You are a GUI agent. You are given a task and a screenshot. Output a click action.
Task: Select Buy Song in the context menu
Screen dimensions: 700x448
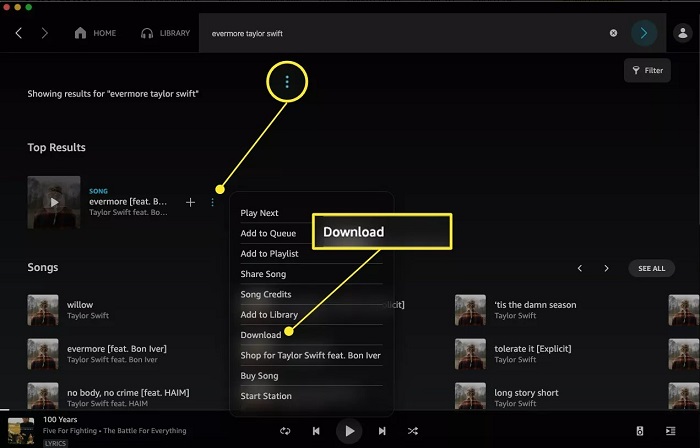coord(259,376)
